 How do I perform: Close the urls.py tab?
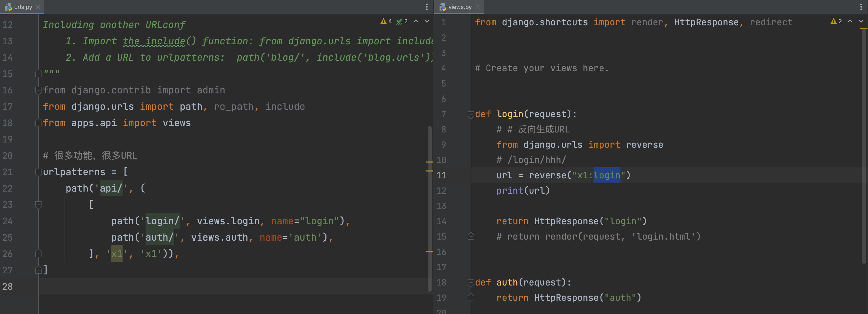pos(38,7)
